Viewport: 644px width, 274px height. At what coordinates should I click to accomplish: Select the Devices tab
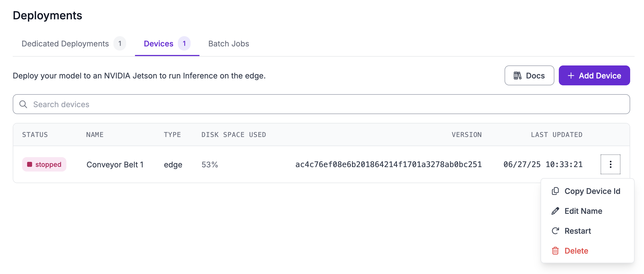pos(159,44)
